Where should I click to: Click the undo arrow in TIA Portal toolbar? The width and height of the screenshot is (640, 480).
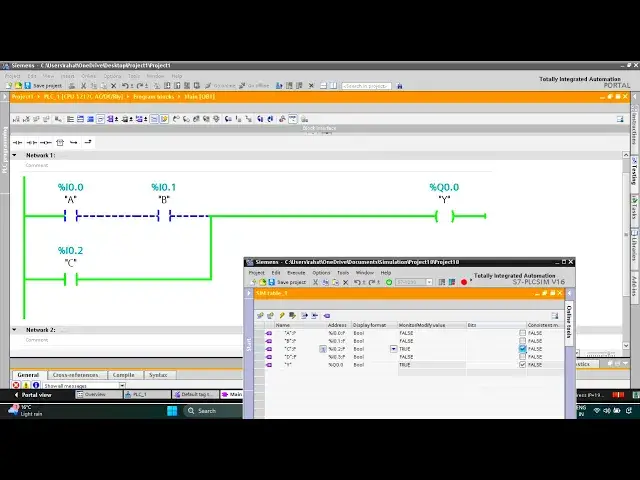pyautogui.click(x=125, y=86)
